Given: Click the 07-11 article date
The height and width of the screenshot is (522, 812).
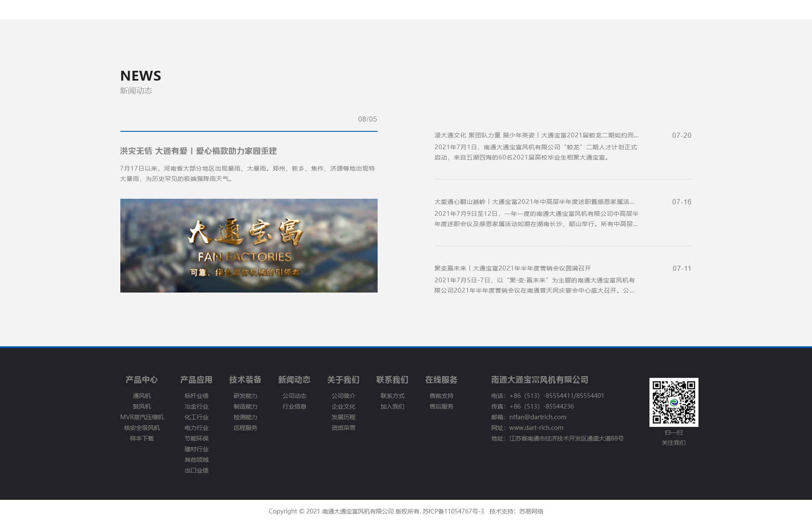Looking at the screenshot, I should 682,268.
